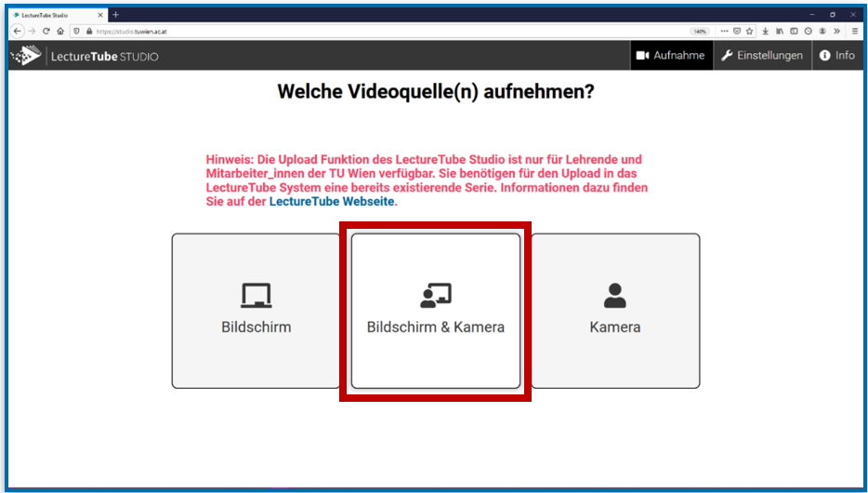Image resolution: width=868 pixels, height=493 pixels.
Task: Bookmark this page with star icon
Action: (750, 32)
